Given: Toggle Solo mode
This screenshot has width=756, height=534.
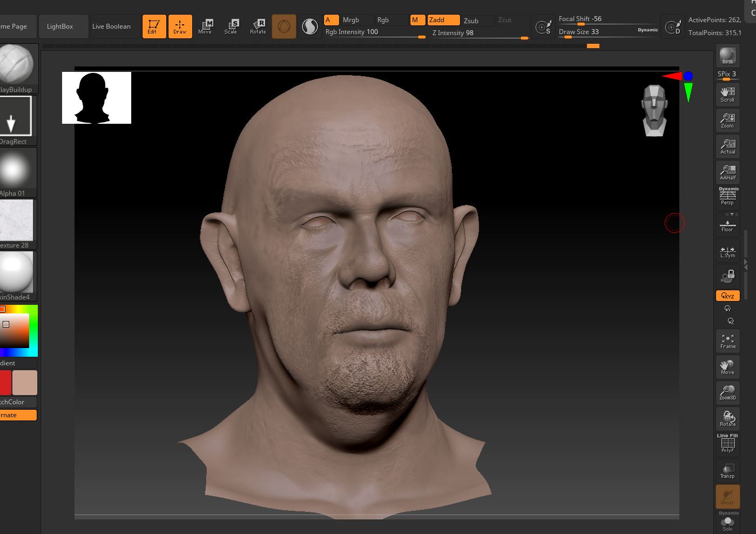Looking at the screenshot, I should point(727,523).
